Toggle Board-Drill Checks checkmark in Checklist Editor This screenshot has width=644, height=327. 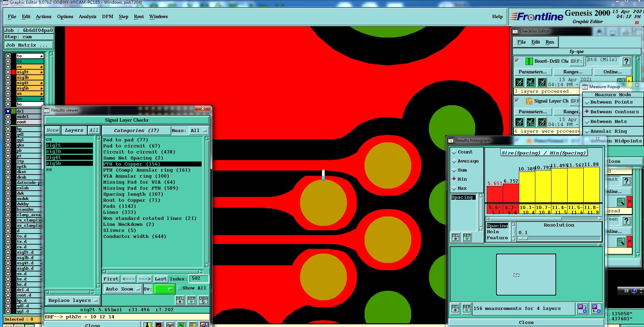(517, 60)
